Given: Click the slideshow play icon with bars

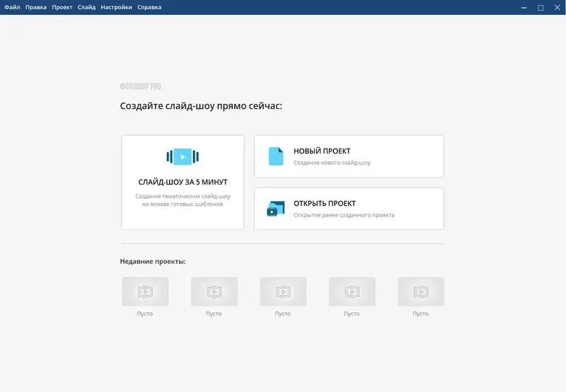Looking at the screenshot, I should point(183,156).
